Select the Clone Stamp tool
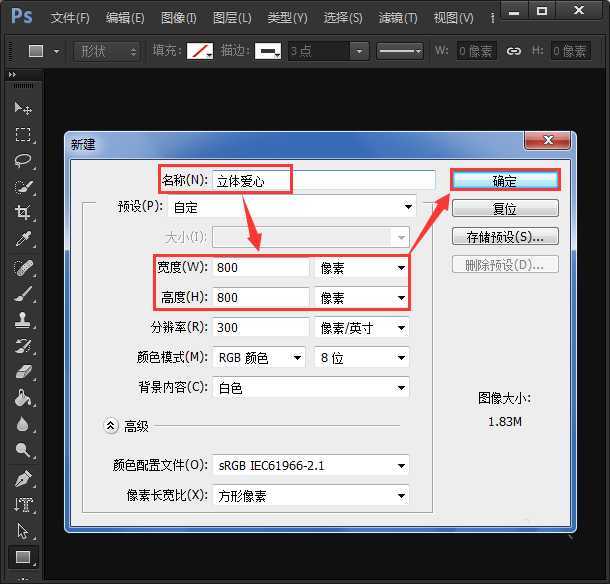The image size is (610, 584). pyautogui.click(x=23, y=320)
